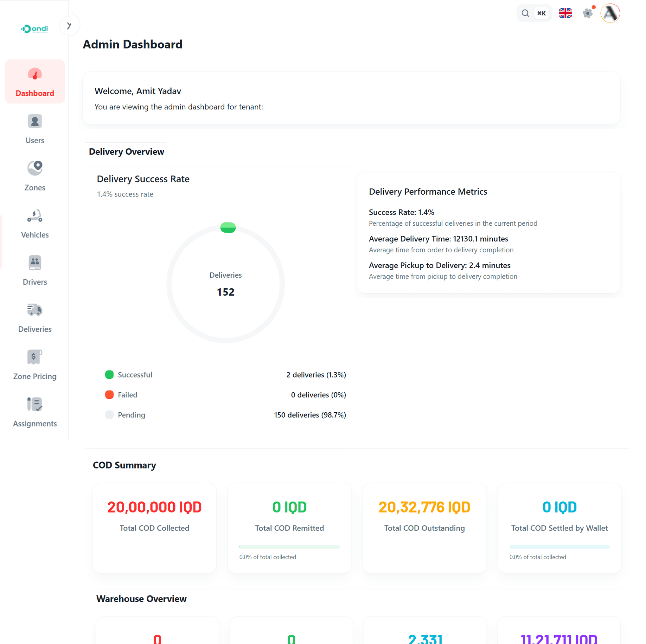Click the Ondi logo
This screenshot has height=644, width=646.
(35, 29)
